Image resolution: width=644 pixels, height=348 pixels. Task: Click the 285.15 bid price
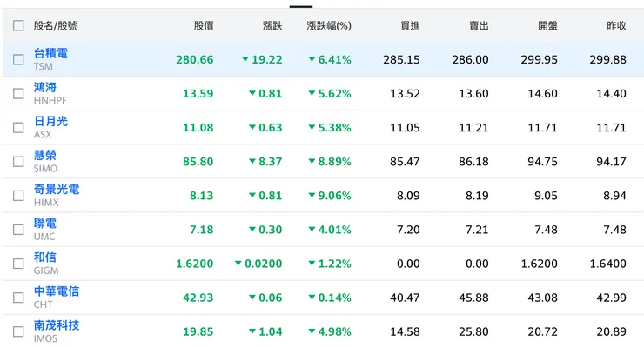click(x=402, y=60)
